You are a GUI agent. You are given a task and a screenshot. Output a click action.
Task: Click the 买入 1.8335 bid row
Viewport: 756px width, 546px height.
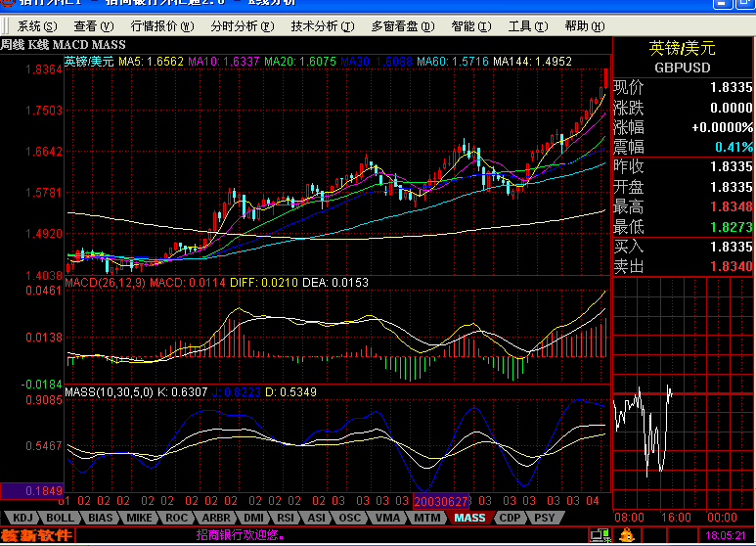click(x=683, y=247)
